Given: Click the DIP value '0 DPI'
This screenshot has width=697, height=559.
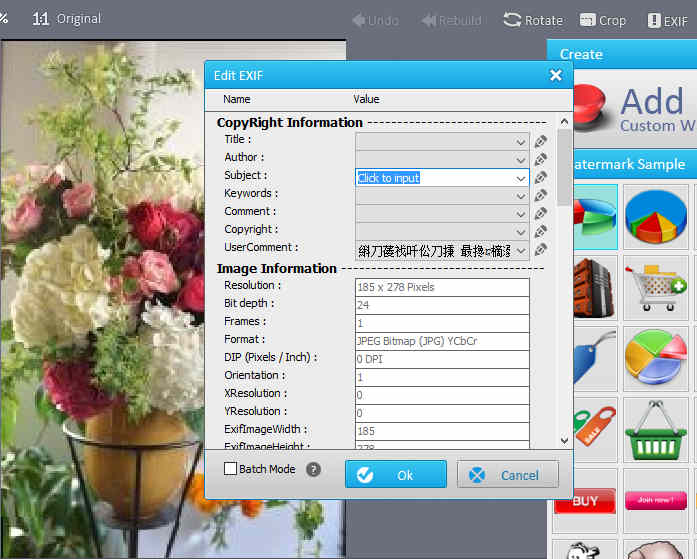Looking at the screenshot, I should (442, 359).
